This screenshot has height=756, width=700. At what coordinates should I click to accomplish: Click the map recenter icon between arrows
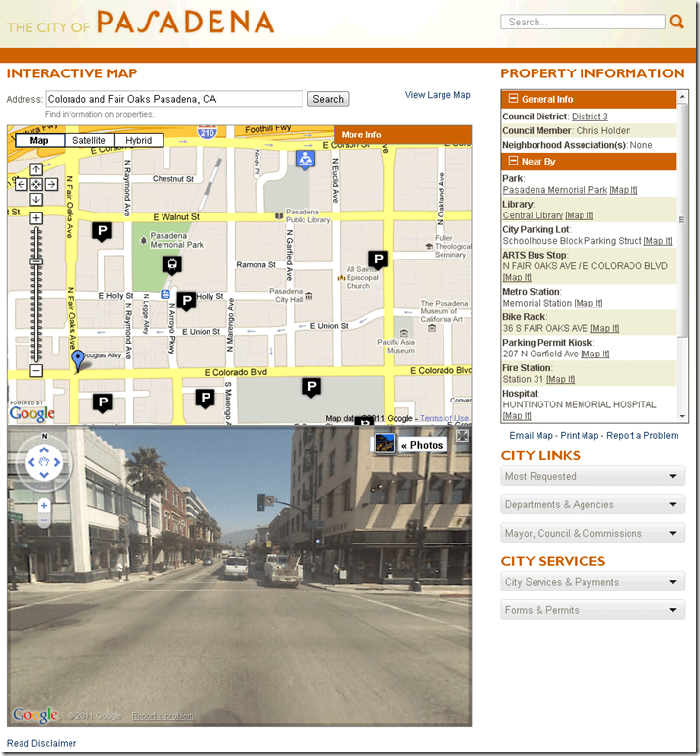(36, 184)
